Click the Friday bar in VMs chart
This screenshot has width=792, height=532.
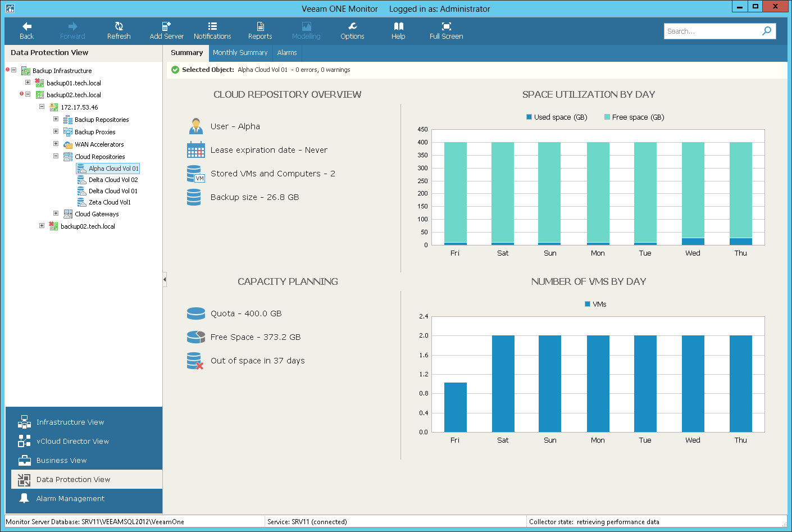pyautogui.click(x=455, y=407)
